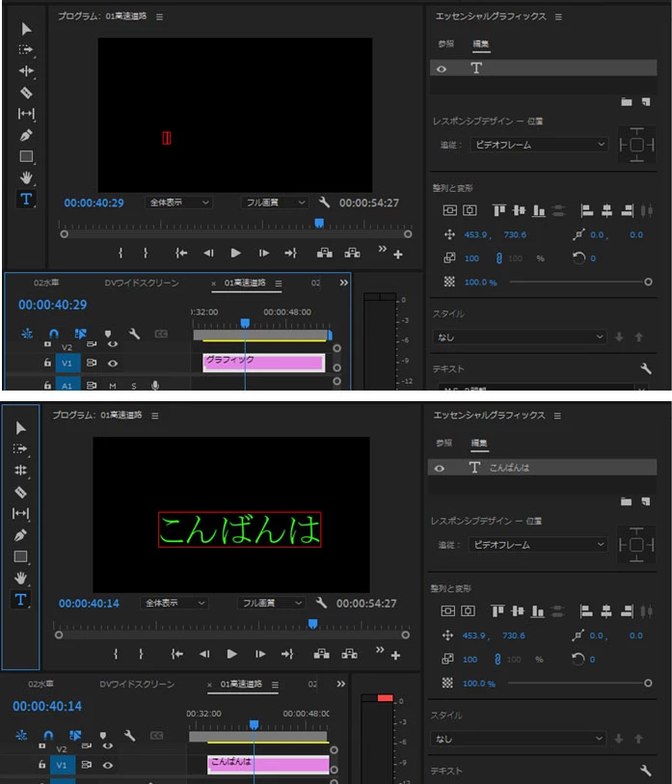The height and width of the screenshot is (784, 672).
Task: Click vertical center align icon in upper screenshot
Action: 449,210
